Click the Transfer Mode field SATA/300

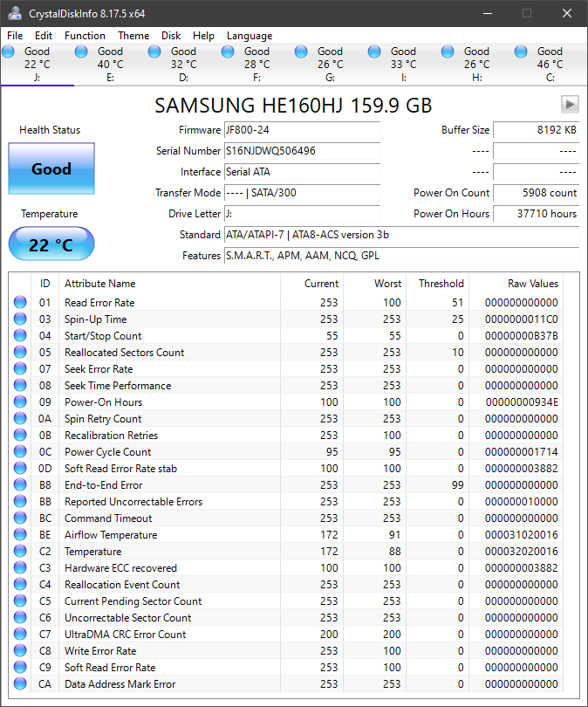point(303,193)
